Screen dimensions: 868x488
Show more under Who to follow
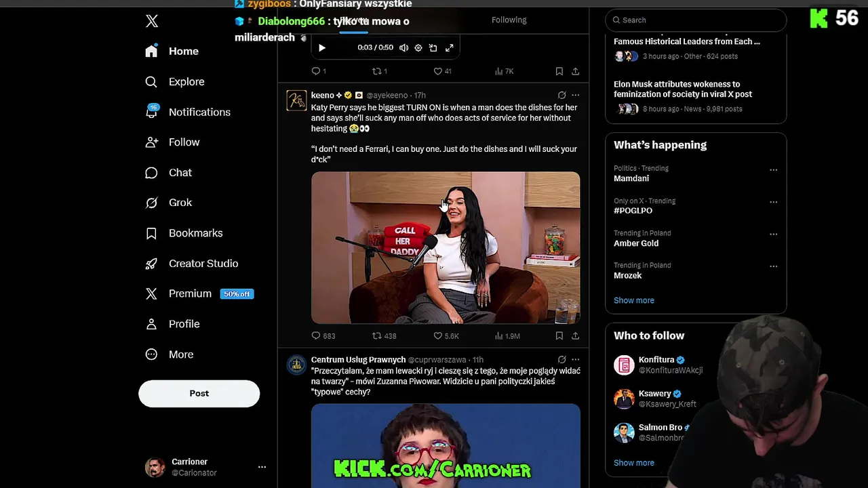[x=634, y=463]
